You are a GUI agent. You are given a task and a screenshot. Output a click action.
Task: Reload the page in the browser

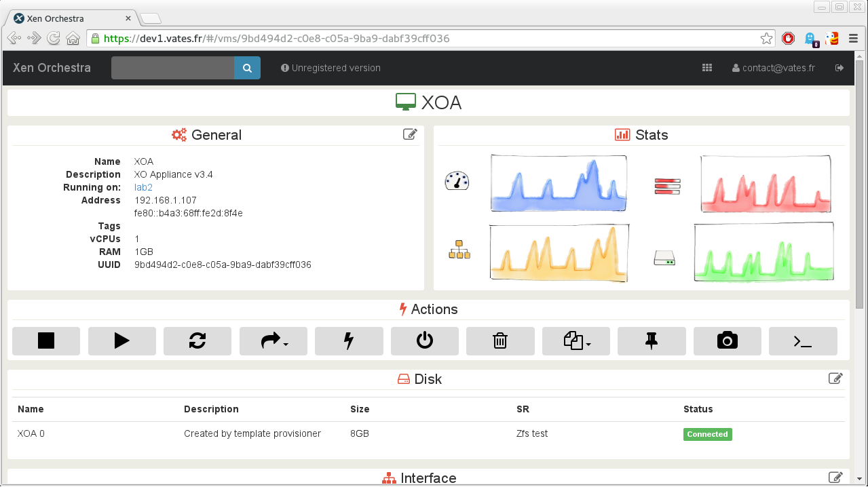pyautogui.click(x=53, y=39)
